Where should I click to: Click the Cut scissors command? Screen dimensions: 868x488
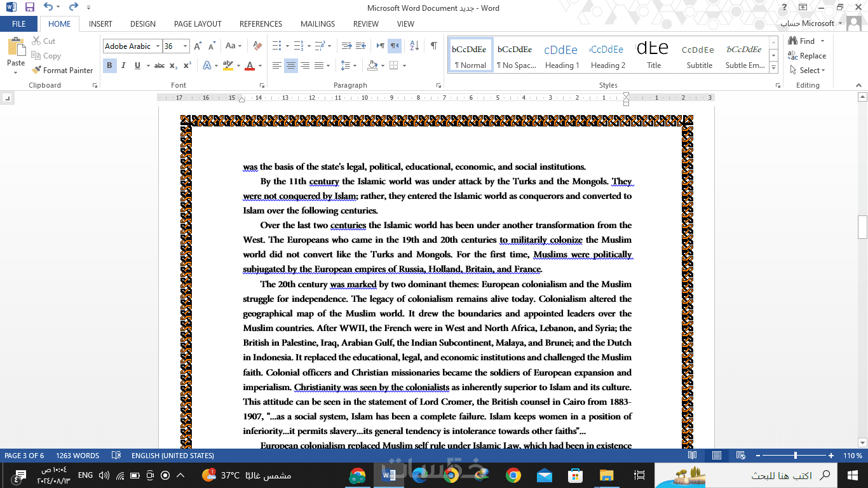43,41
